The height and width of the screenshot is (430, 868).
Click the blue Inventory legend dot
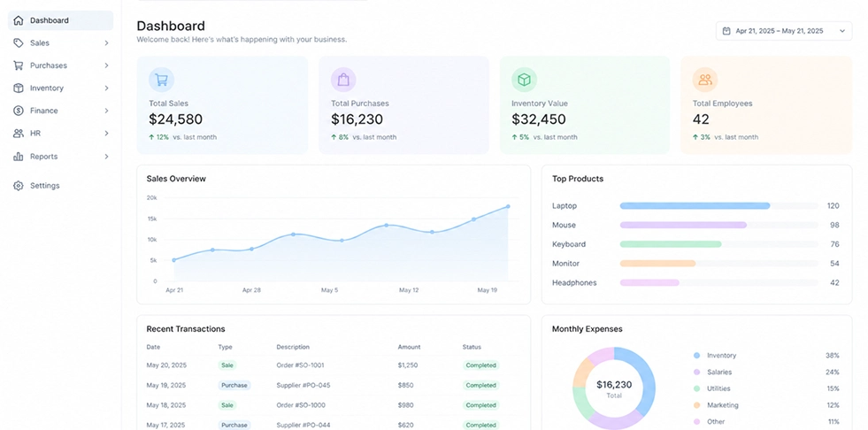pos(696,356)
